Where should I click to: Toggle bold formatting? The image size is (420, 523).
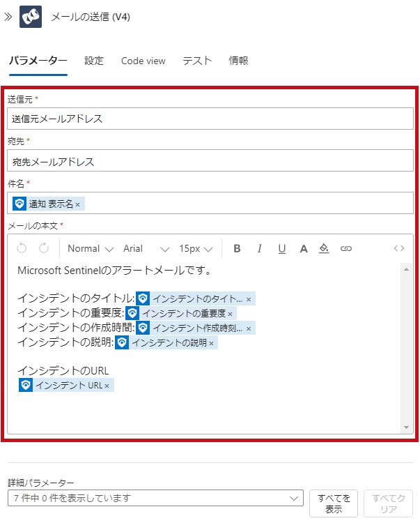point(237,248)
